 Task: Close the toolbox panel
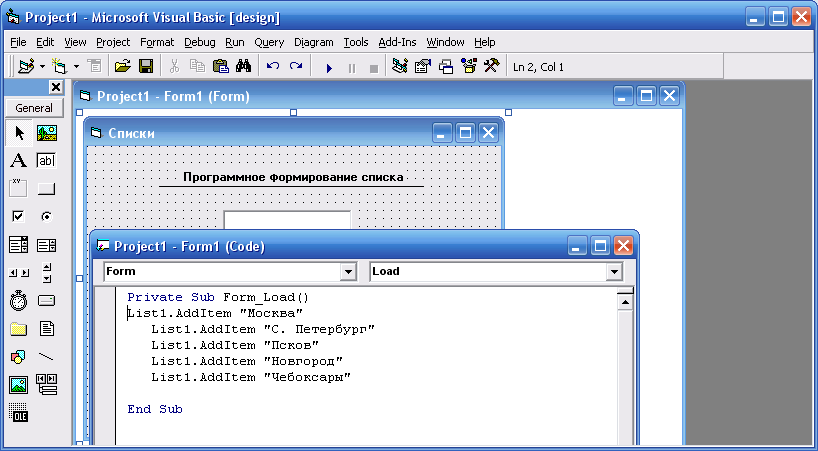click(x=56, y=87)
